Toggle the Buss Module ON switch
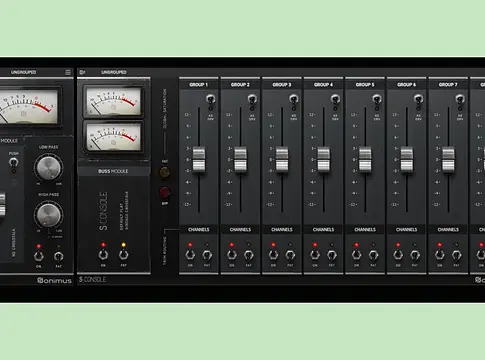485x360 pixels. (103, 255)
